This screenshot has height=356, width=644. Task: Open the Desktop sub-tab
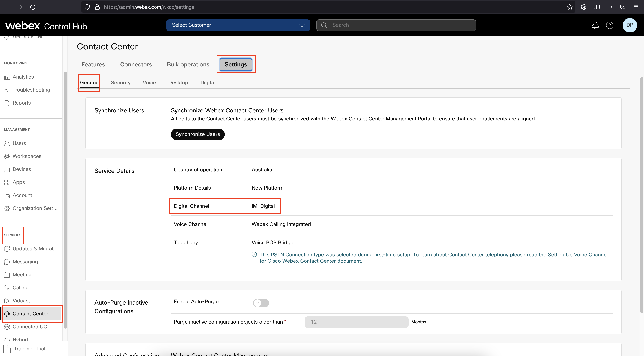(178, 83)
